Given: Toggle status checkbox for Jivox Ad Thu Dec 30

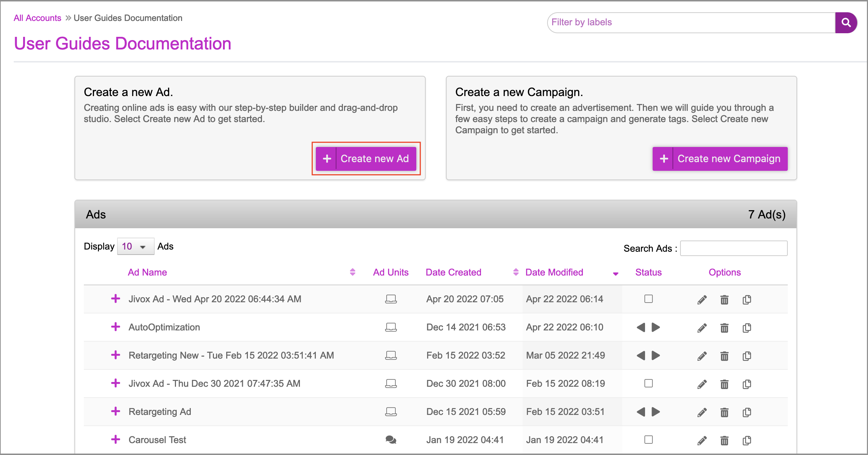Looking at the screenshot, I should (x=648, y=383).
